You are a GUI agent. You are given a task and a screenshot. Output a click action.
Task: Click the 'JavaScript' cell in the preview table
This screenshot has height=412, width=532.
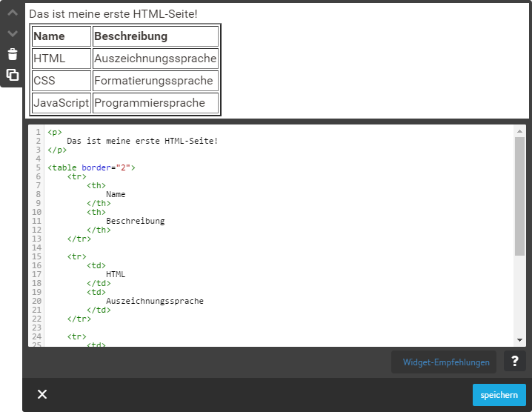(x=61, y=103)
